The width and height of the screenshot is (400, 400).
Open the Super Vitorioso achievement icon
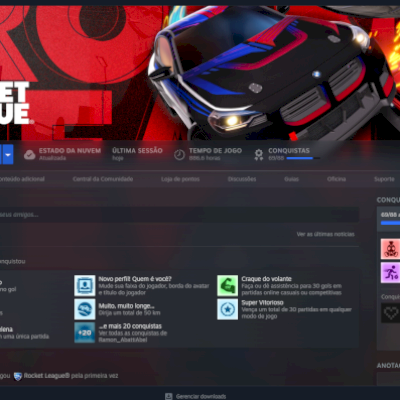[228, 309]
